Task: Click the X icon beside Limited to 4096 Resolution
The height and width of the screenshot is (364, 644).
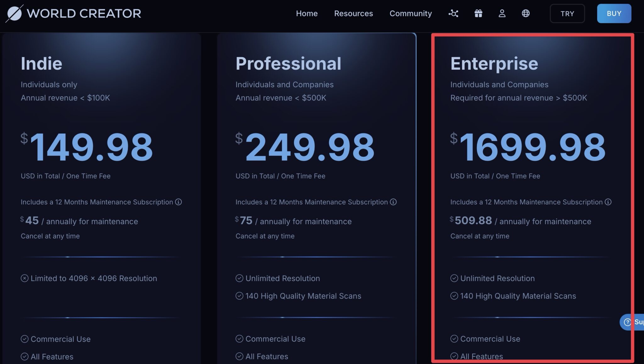Action: point(25,278)
